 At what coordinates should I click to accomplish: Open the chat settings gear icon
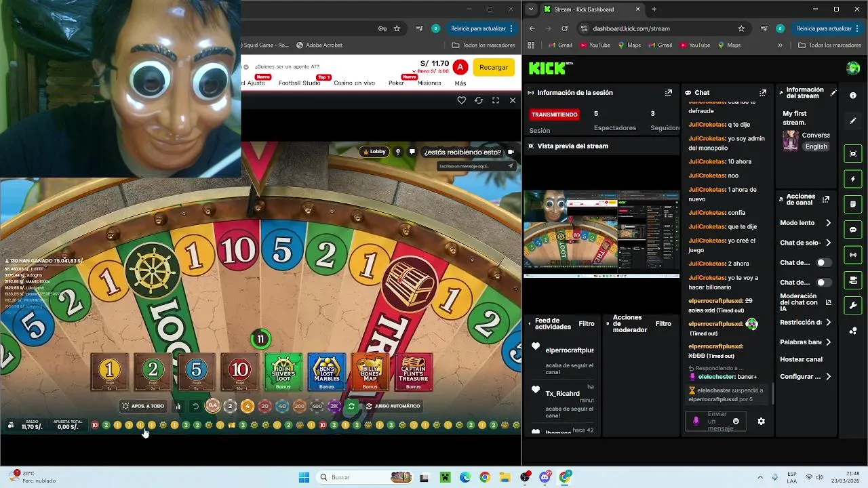pyautogui.click(x=761, y=421)
